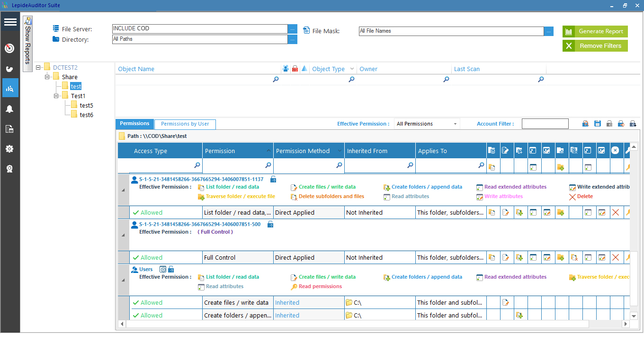Click the search icon under Owner column

446,80
